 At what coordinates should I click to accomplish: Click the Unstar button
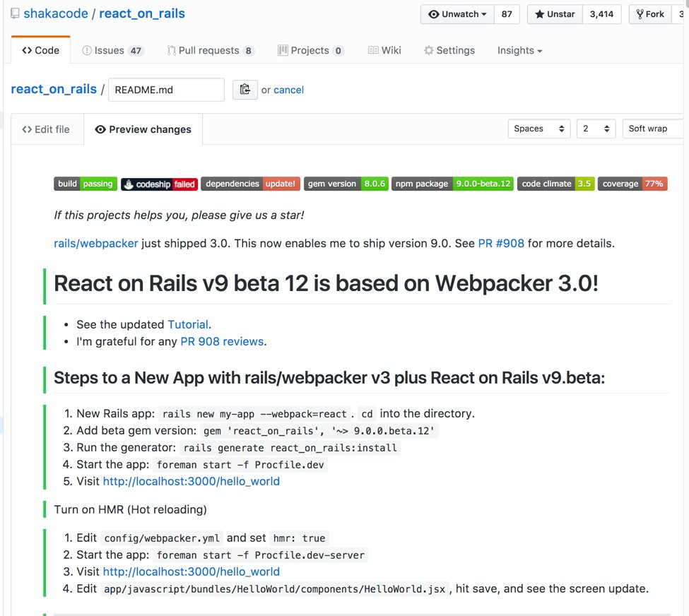click(x=555, y=14)
